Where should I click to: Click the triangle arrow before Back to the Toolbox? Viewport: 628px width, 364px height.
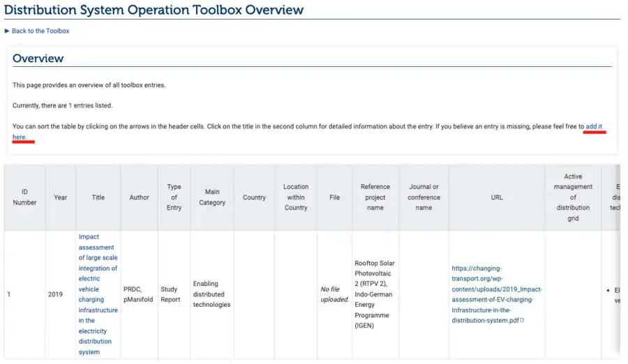(x=7, y=31)
